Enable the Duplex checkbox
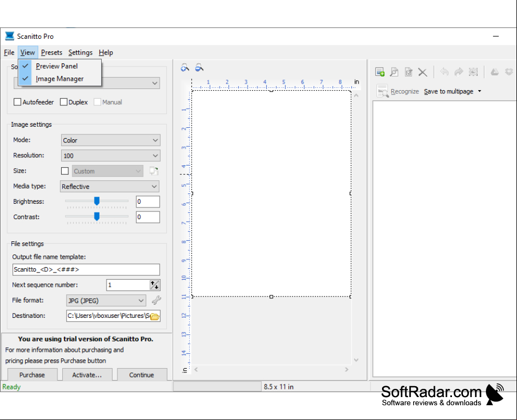The image size is (517, 420). (63, 102)
